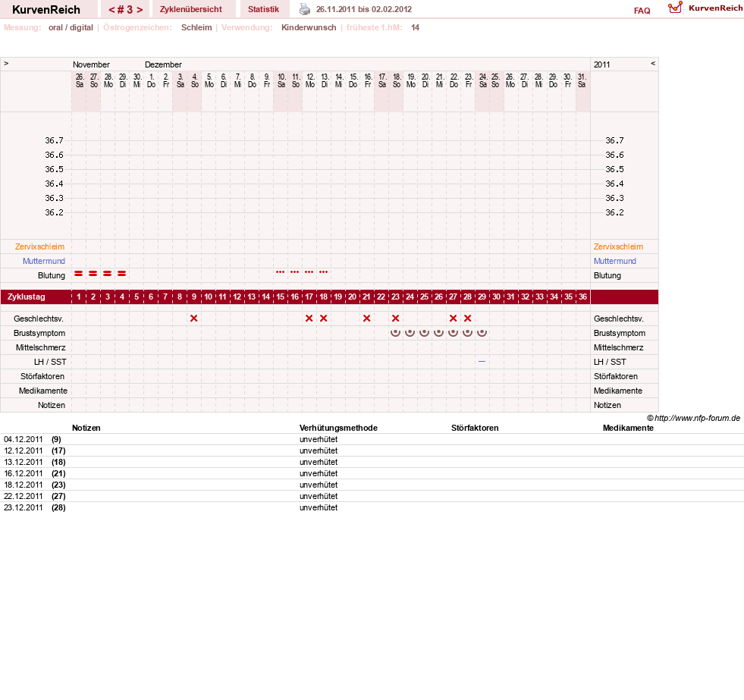Click breast symptom icon on day 25
The image size is (744, 700).
(x=424, y=333)
